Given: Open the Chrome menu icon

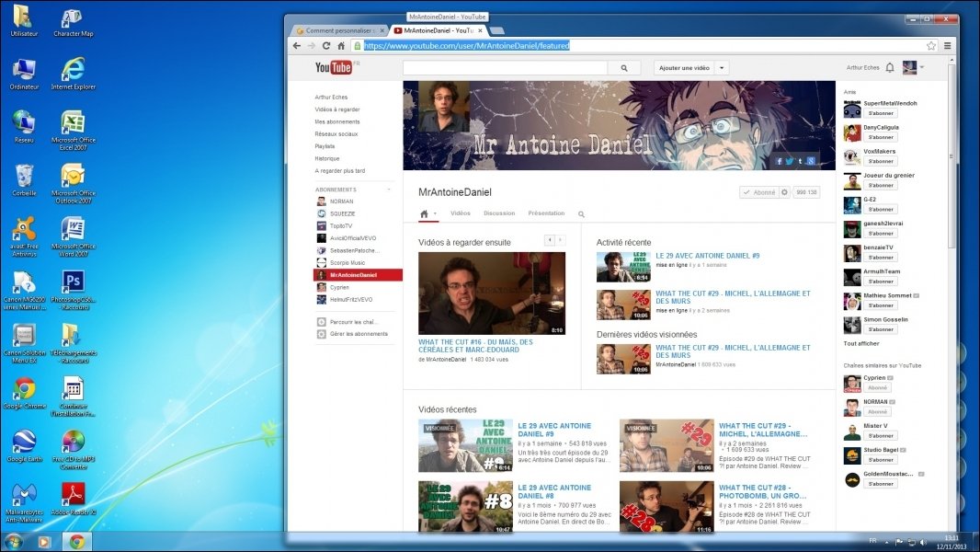Looking at the screenshot, I should (x=948, y=46).
